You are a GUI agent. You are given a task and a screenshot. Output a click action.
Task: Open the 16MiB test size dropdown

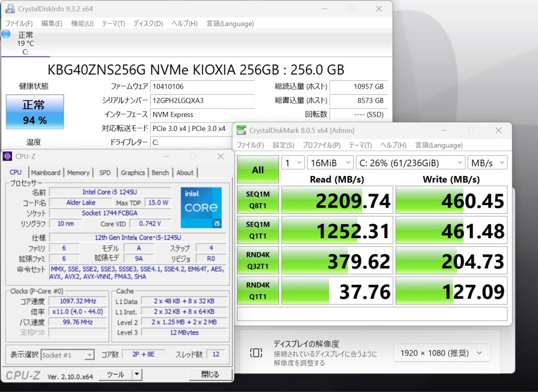click(330, 163)
